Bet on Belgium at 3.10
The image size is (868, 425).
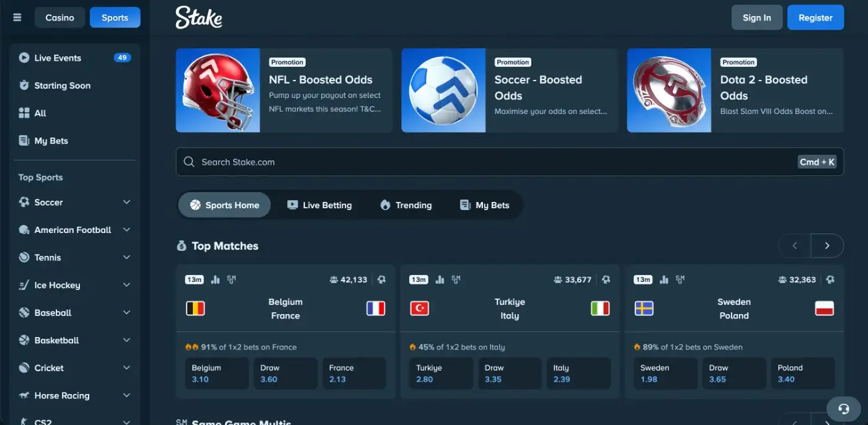(216, 373)
